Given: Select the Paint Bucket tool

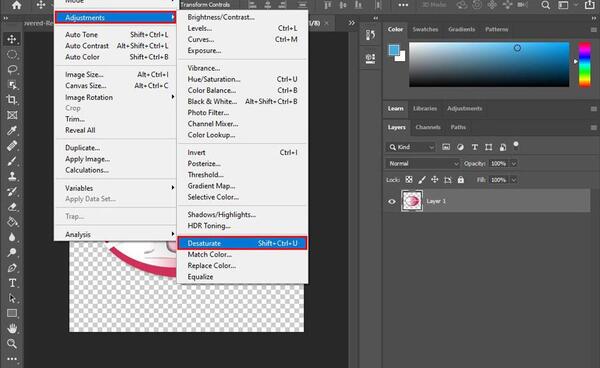Looking at the screenshot, I should coord(12,222).
